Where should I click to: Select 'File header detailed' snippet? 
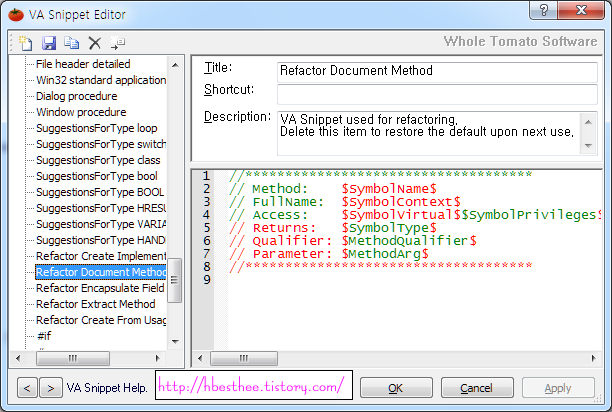(x=83, y=64)
